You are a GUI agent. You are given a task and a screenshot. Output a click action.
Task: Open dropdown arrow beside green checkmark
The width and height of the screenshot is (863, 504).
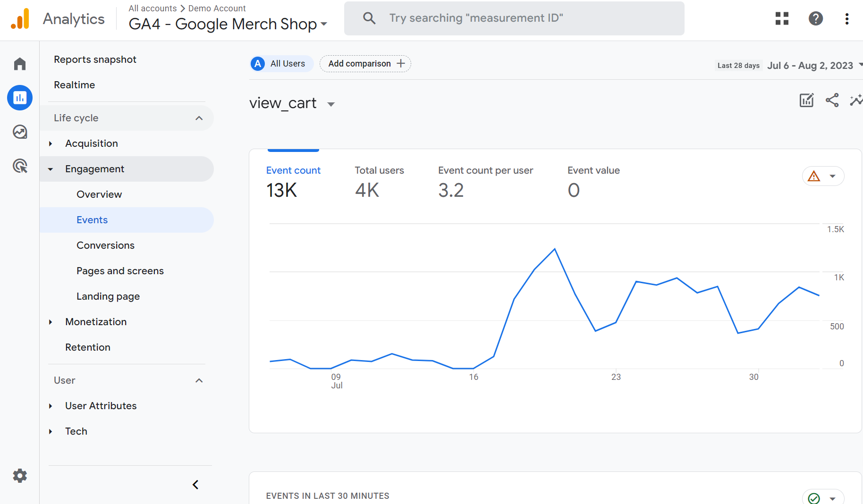point(833,498)
